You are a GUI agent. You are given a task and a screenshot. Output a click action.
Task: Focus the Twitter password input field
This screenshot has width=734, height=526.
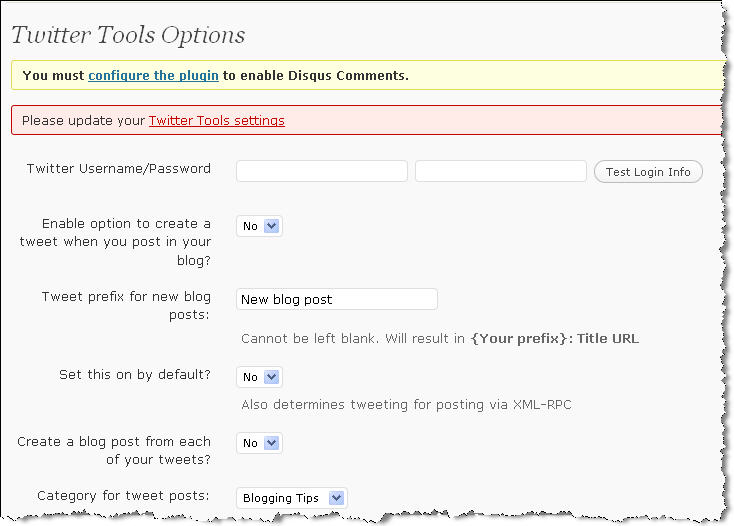coord(500,171)
